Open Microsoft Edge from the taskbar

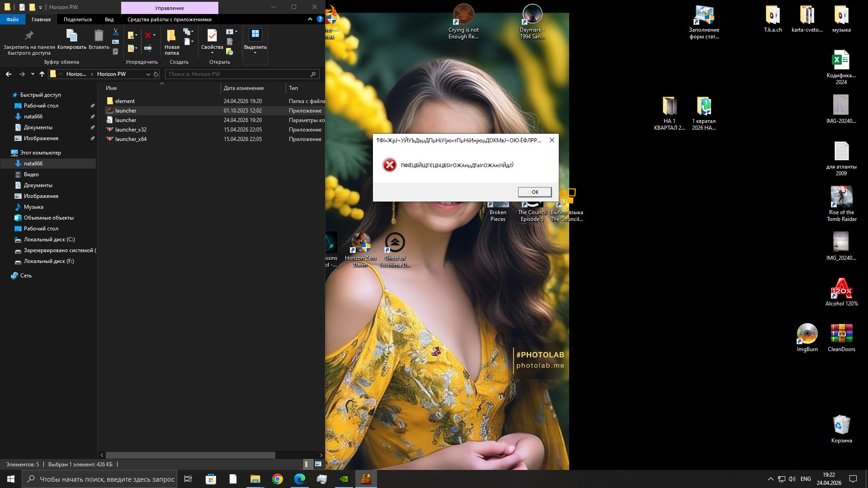(x=300, y=479)
